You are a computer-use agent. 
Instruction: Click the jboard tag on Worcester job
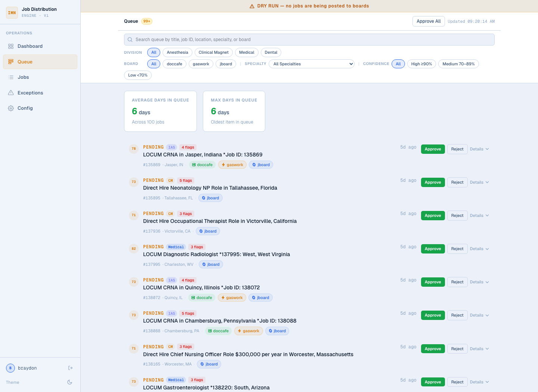[209, 364]
